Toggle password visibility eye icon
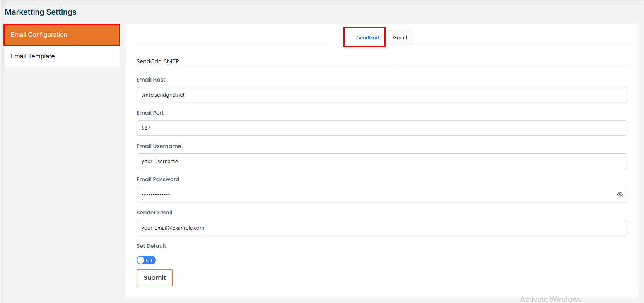The image size is (644, 303). pyautogui.click(x=620, y=194)
